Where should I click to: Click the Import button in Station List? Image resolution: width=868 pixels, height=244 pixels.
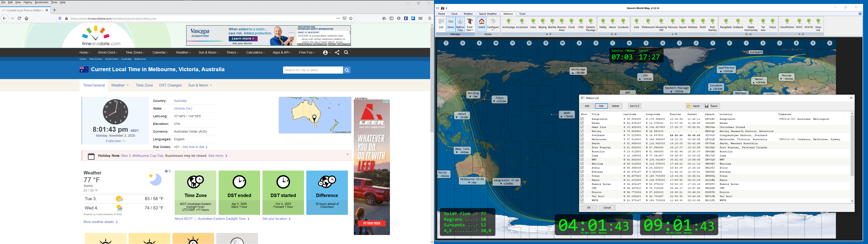click(x=694, y=106)
